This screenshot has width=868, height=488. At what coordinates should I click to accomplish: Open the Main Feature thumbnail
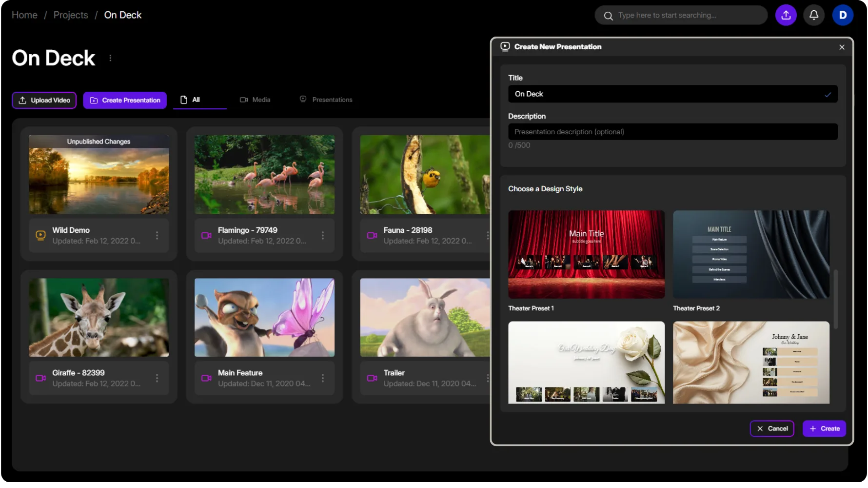[x=264, y=317]
